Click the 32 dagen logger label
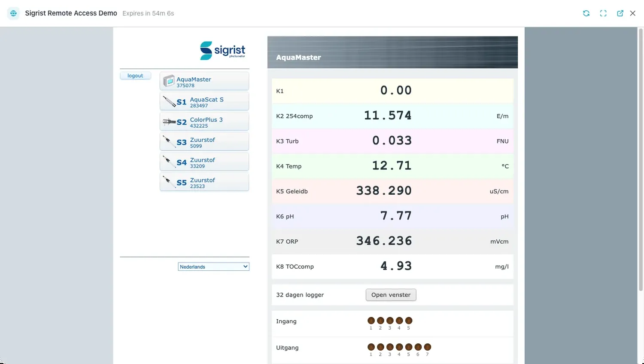 tap(300, 295)
